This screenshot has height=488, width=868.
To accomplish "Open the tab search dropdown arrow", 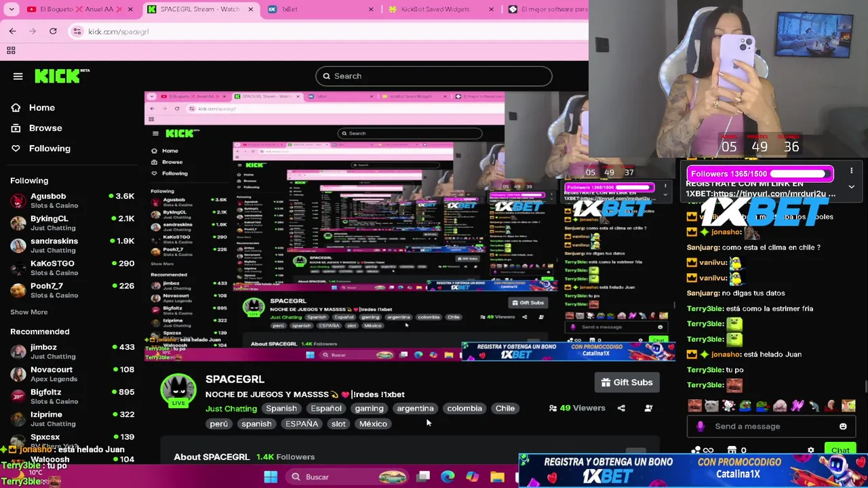I will point(12,9).
